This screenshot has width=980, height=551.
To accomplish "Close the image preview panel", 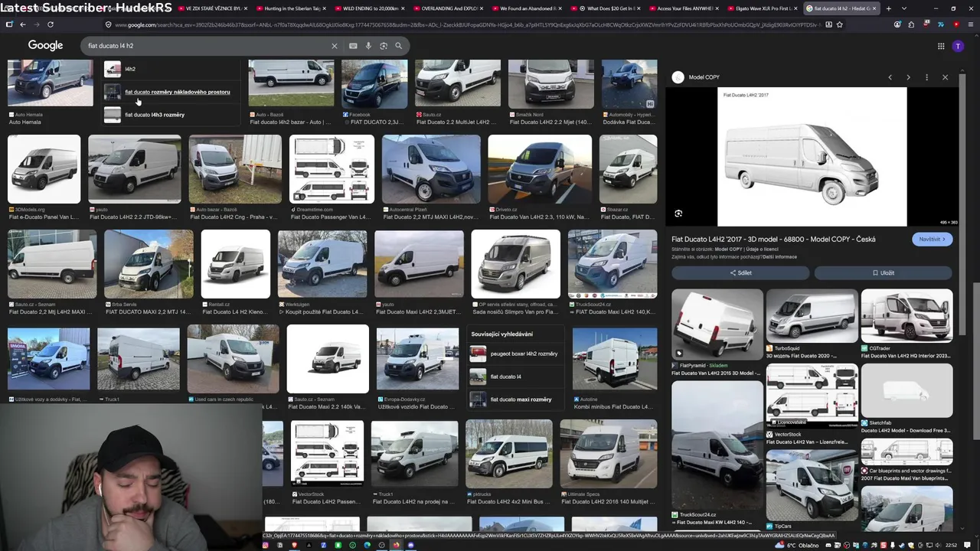I will point(945,77).
